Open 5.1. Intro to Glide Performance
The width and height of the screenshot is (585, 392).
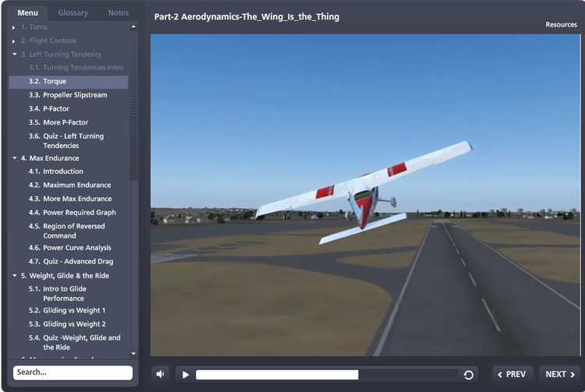(x=58, y=294)
